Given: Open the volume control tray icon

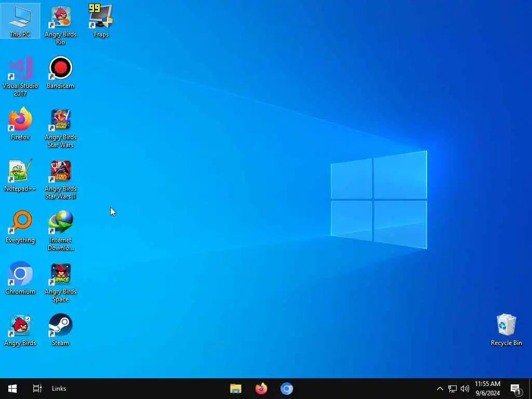Looking at the screenshot, I should click(465, 389).
